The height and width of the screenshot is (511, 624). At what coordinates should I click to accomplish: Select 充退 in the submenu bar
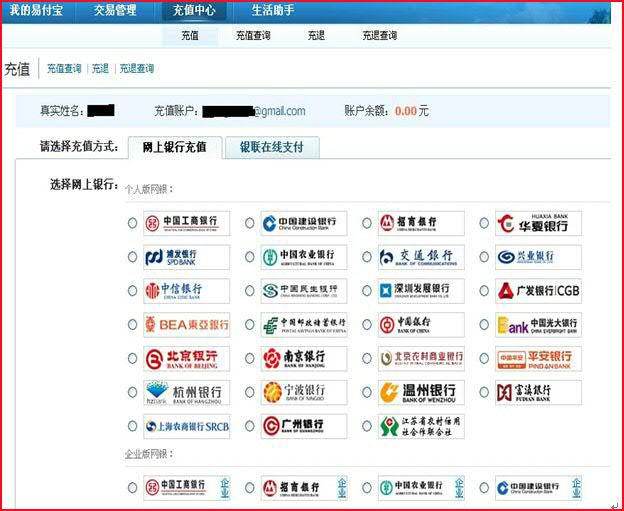[316, 36]
